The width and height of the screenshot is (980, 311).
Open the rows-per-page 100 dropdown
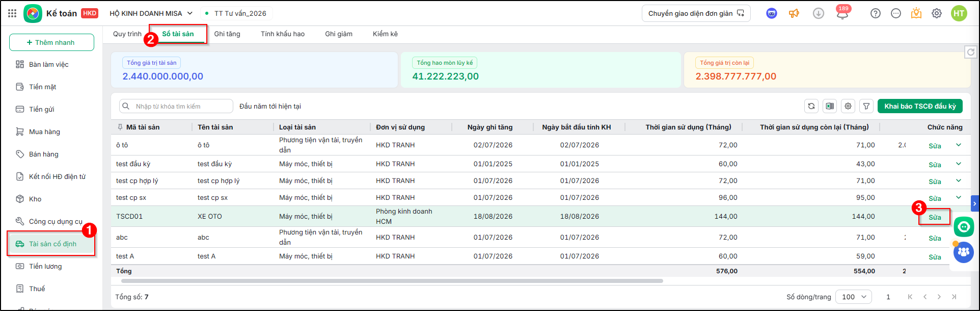coord(854,297)
